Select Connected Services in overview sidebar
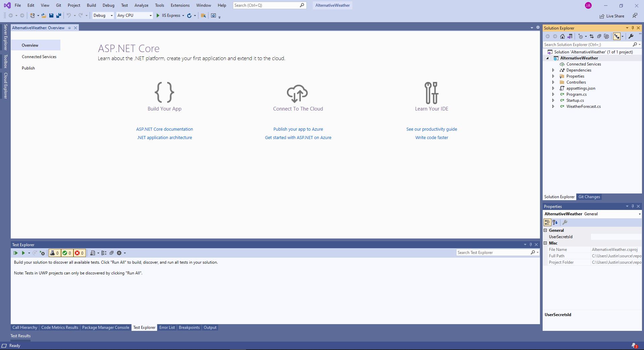This screenshot has height=350, width=644. pos(39,57)
